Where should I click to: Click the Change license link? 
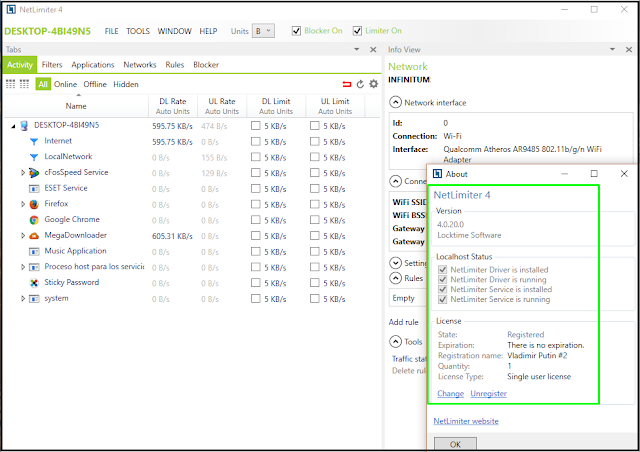[450, 394]
